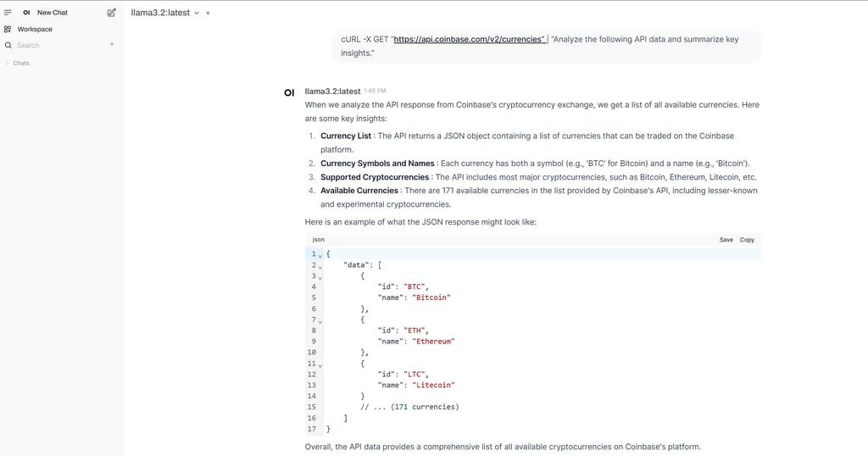Click the "Ethereum" string in code

(433, 342)
